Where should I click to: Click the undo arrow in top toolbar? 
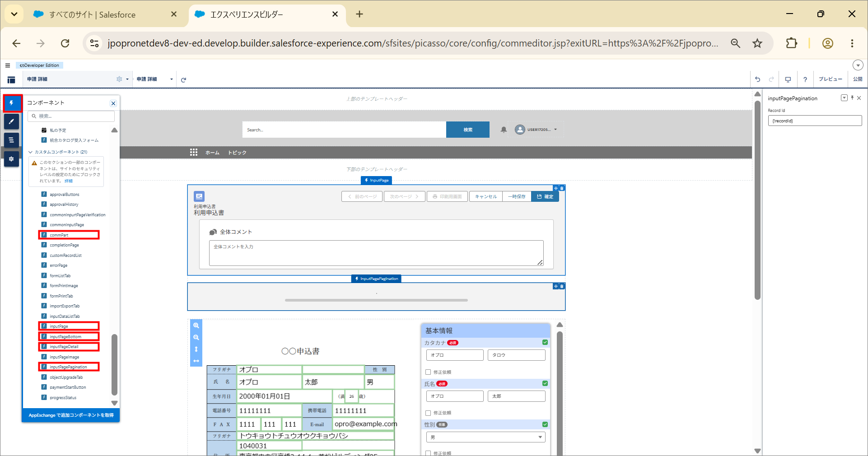coord(758,79)
